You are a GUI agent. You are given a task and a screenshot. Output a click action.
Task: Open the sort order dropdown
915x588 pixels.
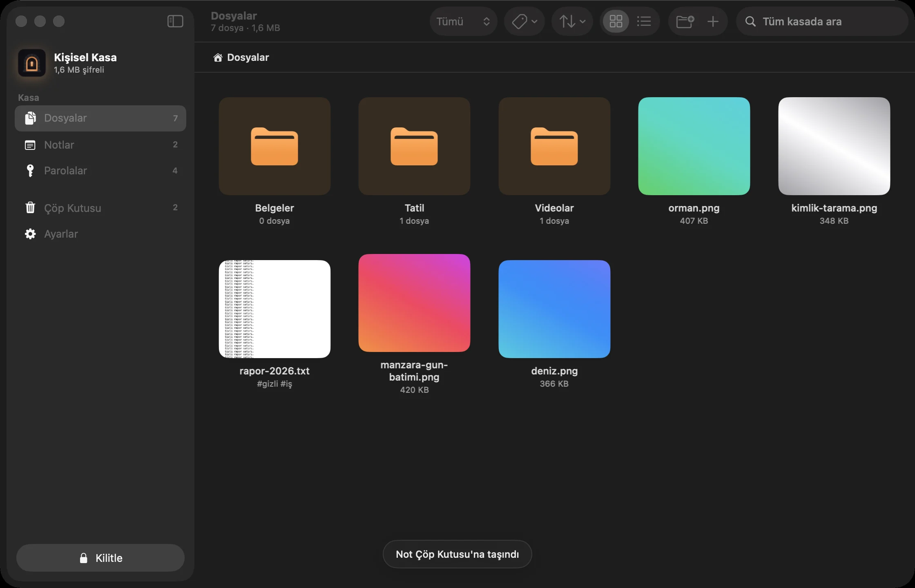(572, 21)
